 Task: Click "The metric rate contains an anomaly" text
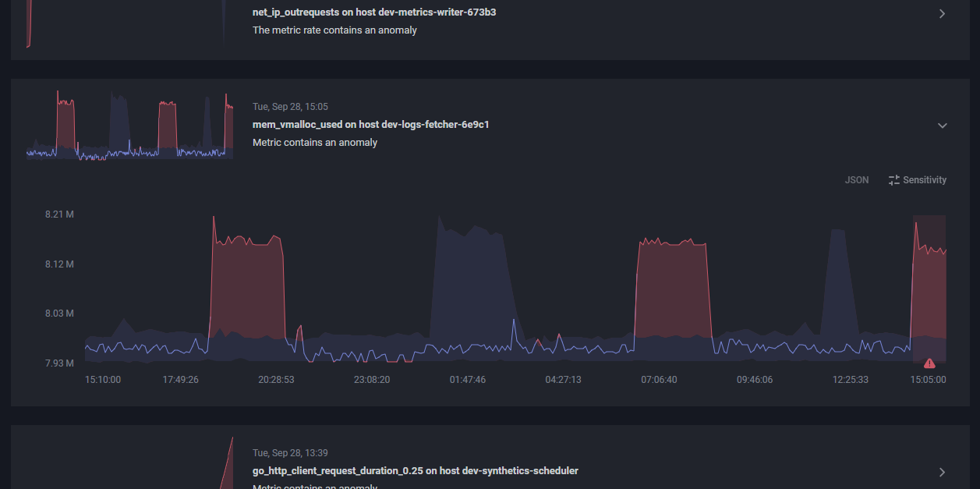click(x=334, y=30)
